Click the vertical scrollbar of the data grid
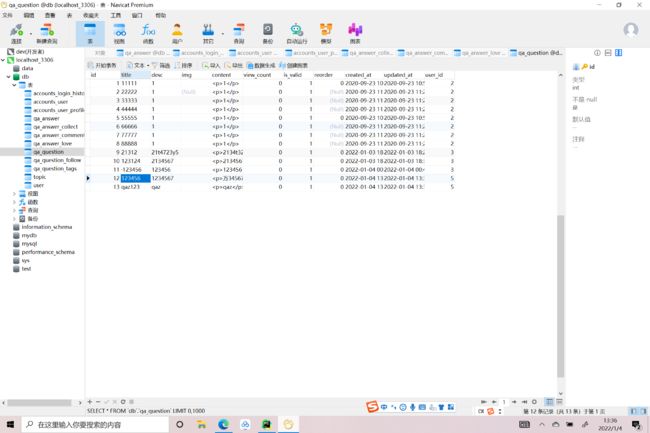Viewport: 650px width, 433px height. [x=561, y=296]
